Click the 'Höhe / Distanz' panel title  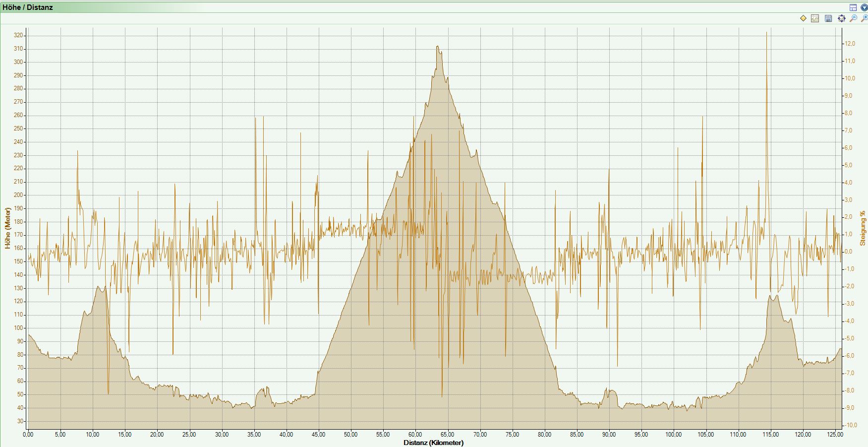[x=28, y=7]
